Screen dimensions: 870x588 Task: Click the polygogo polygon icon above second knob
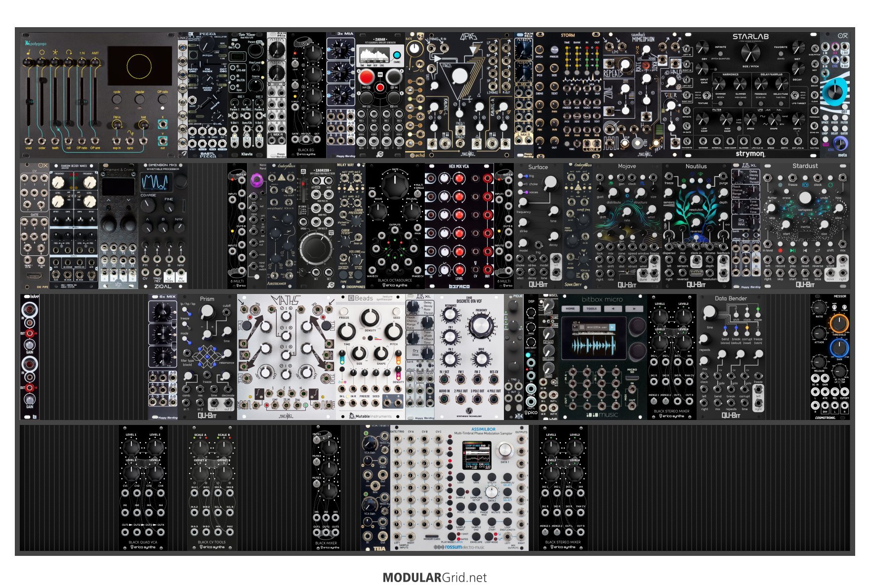[41, 52]
